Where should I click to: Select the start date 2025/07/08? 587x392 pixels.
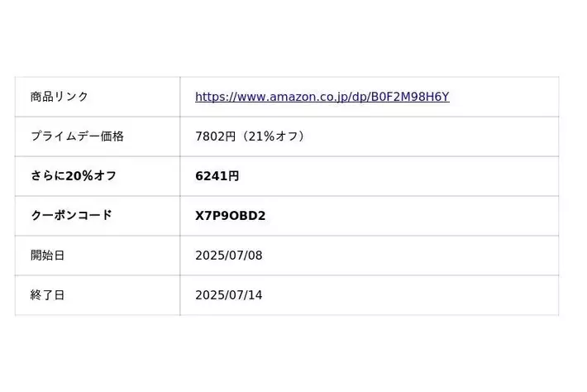pos(228,256)
